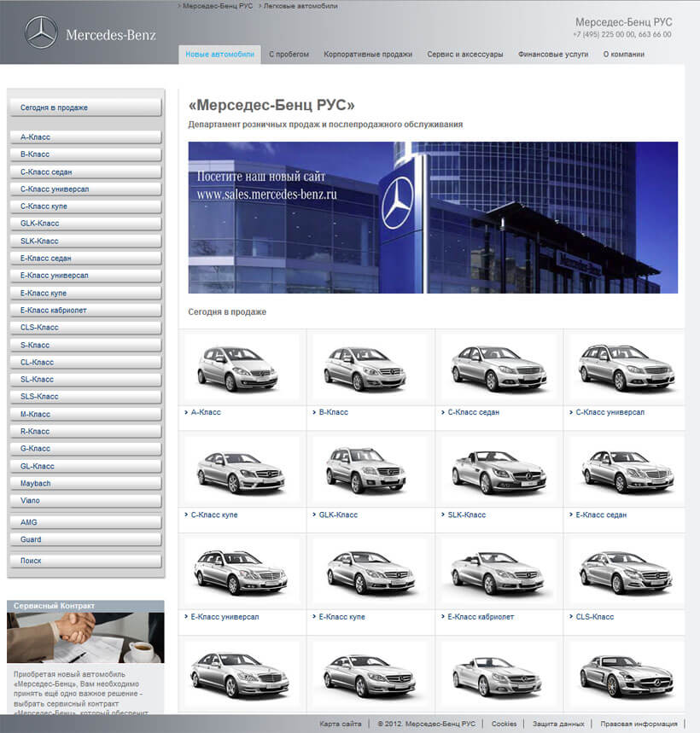
Task: Choose C-Класс купе in sidebar
Action: 85,207
